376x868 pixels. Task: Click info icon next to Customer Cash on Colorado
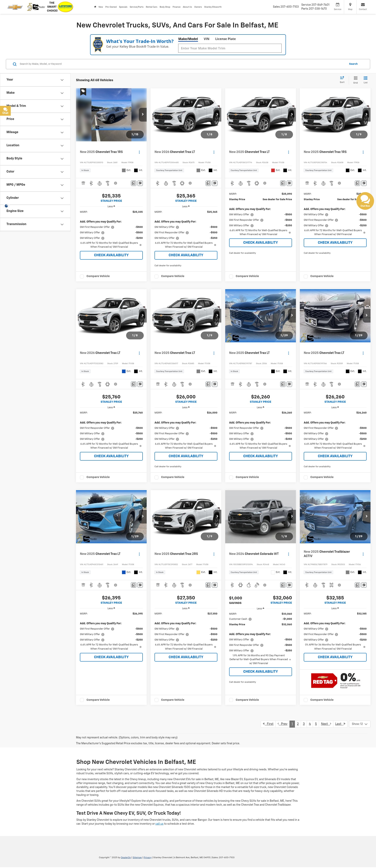[x=250, y=619]
